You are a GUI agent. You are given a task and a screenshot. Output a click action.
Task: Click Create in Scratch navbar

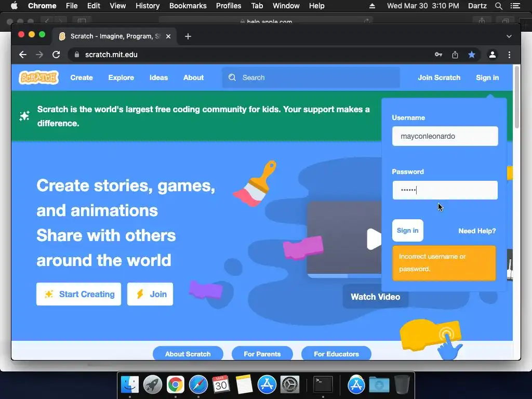tap(82, 77)
